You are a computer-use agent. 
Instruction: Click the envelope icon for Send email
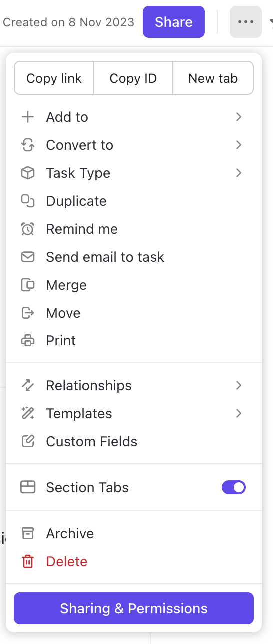point(28,257)
